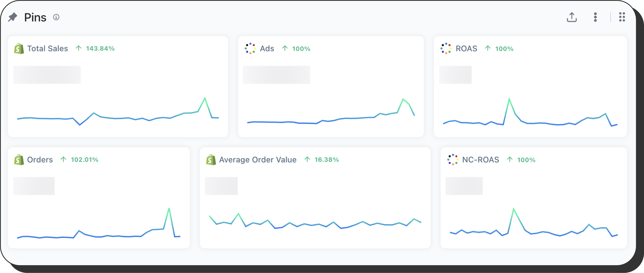
Task: Click the info icon next to Pins
Action: [56, 17]
